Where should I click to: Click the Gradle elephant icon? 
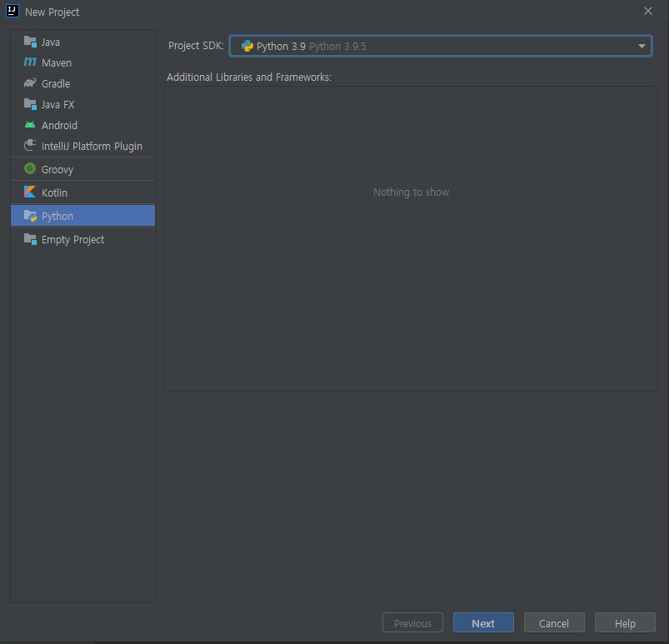(30, 83)
